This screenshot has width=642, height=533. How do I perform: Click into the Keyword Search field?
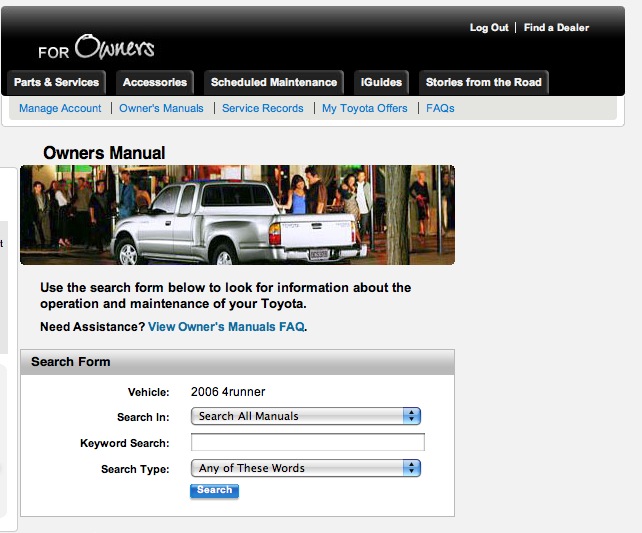[x=307, y=442]
